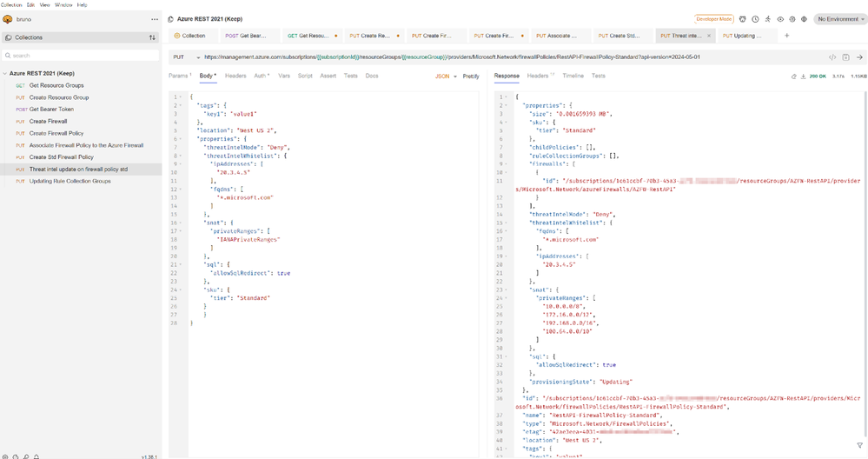Open the Collection menu in the menu bar
This screenshot has height=459, width=868.
point(11,4)
